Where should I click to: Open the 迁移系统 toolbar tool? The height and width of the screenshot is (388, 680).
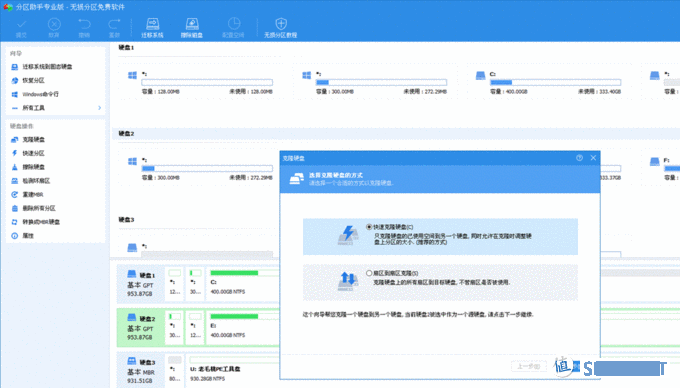152,28
